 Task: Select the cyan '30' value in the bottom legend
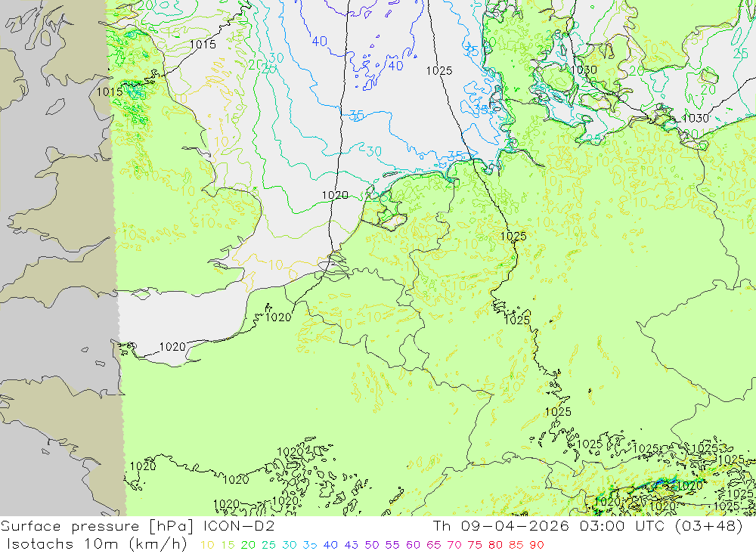pos(290,545)
